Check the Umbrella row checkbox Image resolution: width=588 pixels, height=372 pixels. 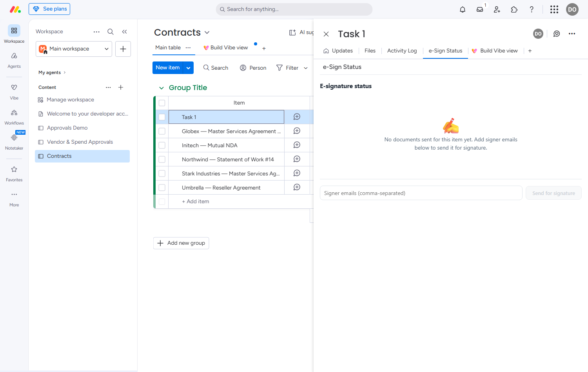click(x=162, y=188)
